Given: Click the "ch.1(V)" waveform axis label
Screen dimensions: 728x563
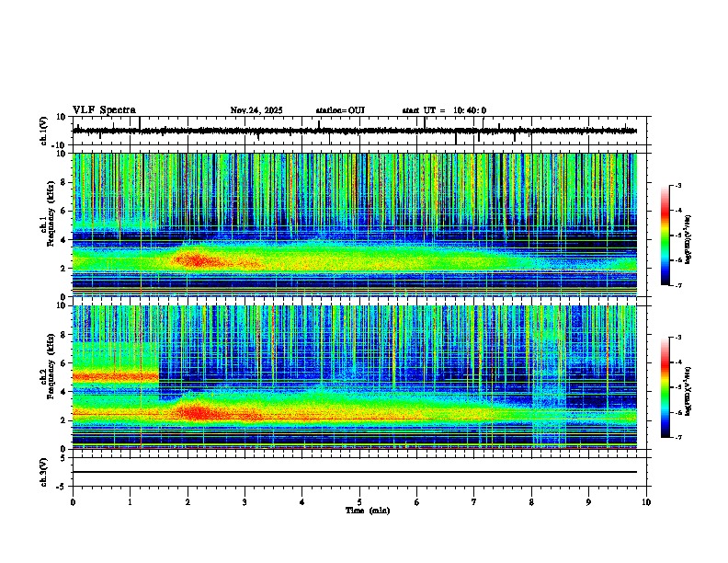Looking at the screenshot, I should [44, 131].
